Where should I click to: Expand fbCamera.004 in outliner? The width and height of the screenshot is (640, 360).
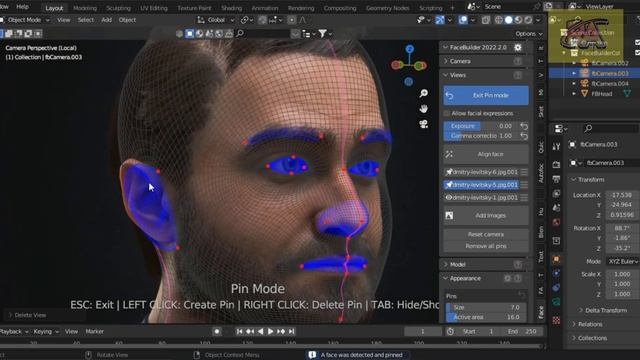[574, 84]
